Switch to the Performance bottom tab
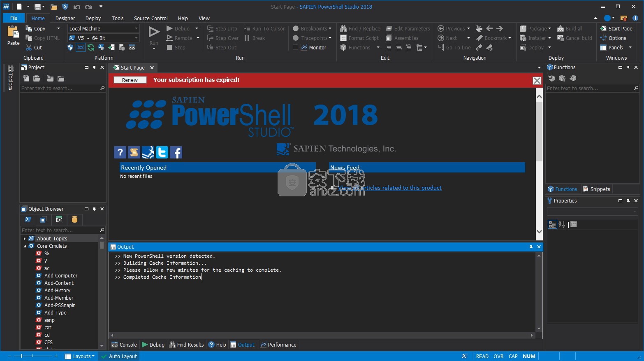This screenshot has width=644, height=361. 278,345
